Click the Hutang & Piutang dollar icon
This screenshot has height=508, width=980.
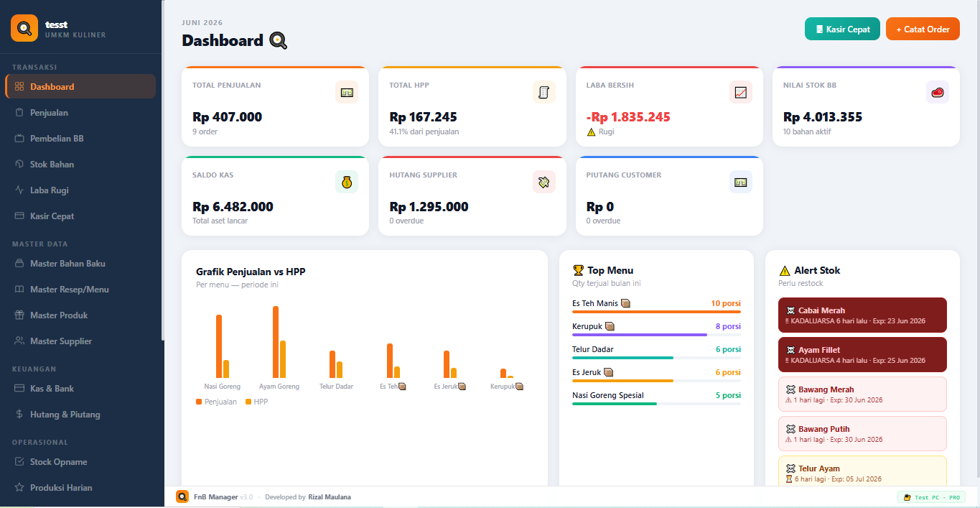pyautogui.click(x=19, y=415)
